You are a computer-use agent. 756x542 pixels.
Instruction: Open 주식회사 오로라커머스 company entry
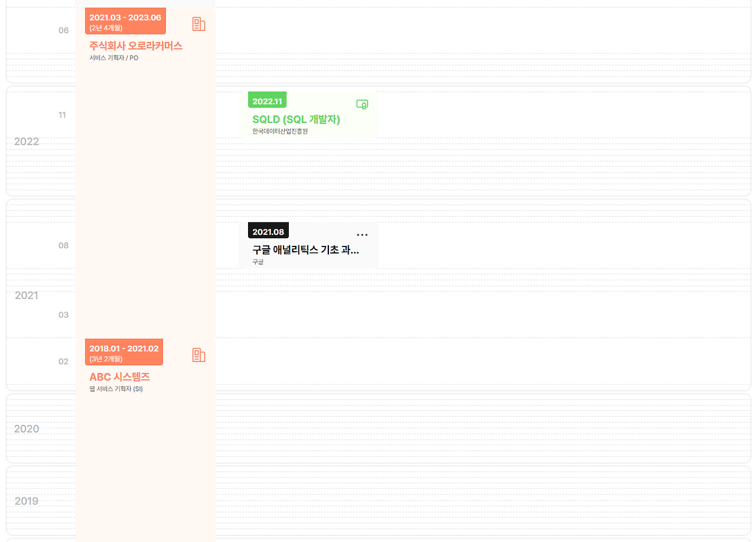(x=135, y=45)
